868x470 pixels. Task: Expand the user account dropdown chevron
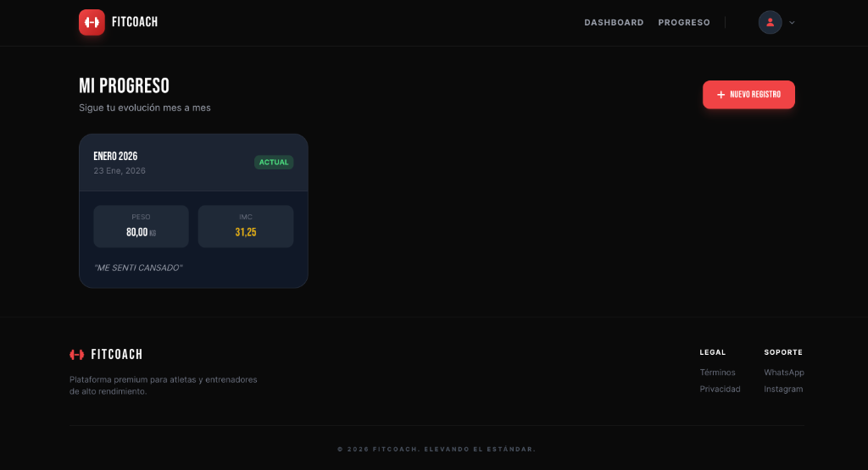click(x=792, y=23)
